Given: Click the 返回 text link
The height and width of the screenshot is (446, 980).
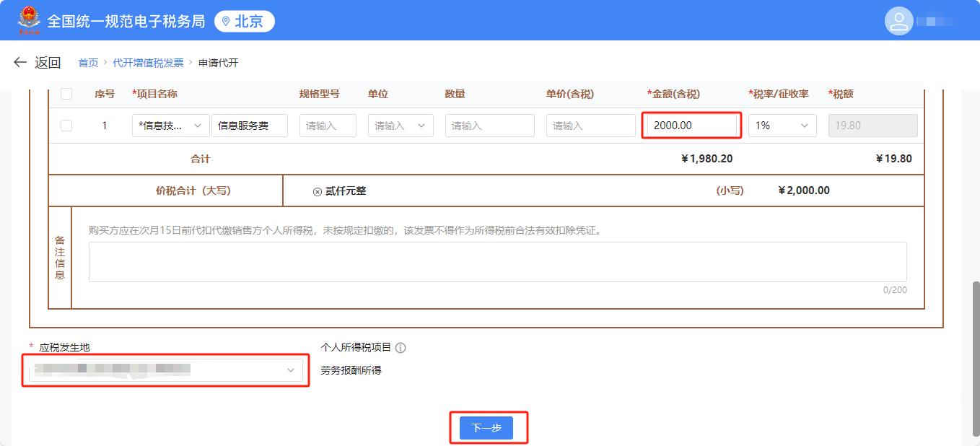Looking at the screenshot, I should 48,63.
